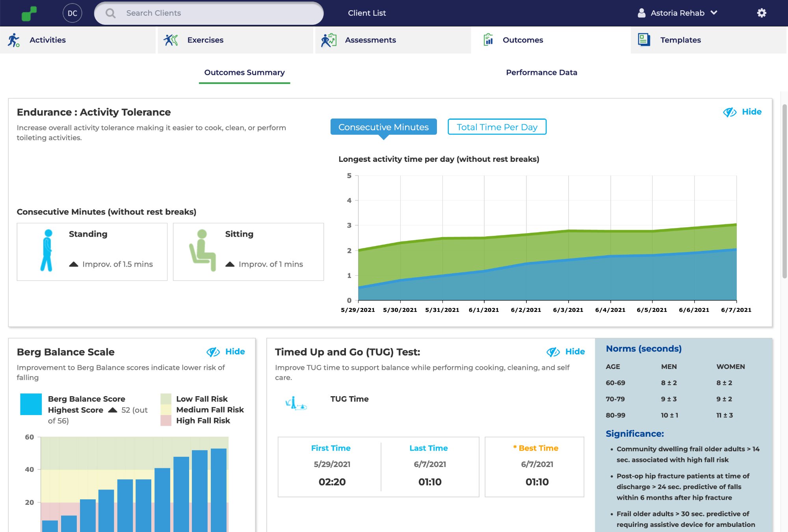Viewport: 788px width, 532px height.
Task: Click the Outcomes clipboard chart icon
Action: coord(489,39)
